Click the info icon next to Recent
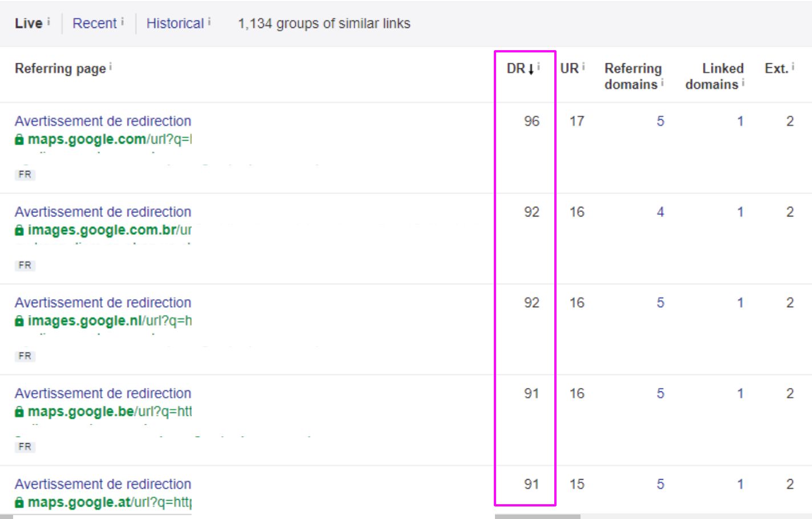812x519 pixels. [x=122, y=21]
